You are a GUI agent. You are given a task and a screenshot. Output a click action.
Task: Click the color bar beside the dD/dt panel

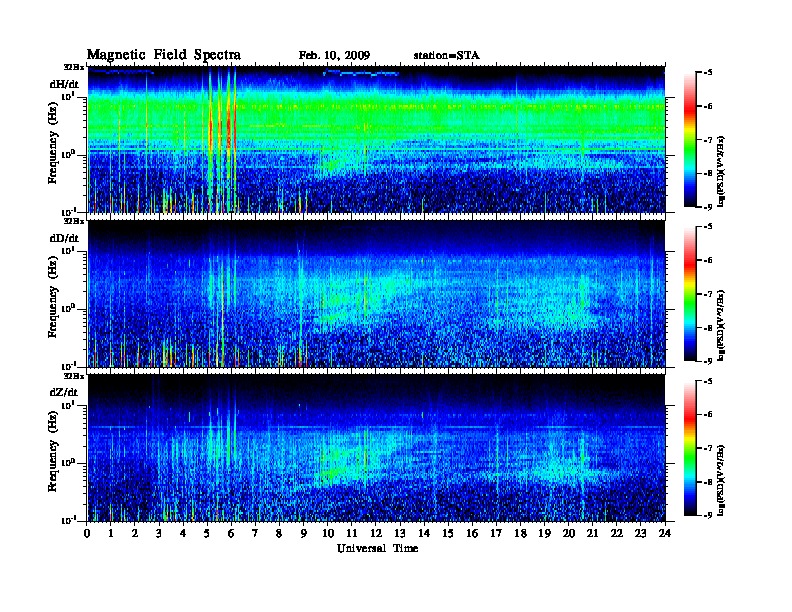click(x=690, y=293)
